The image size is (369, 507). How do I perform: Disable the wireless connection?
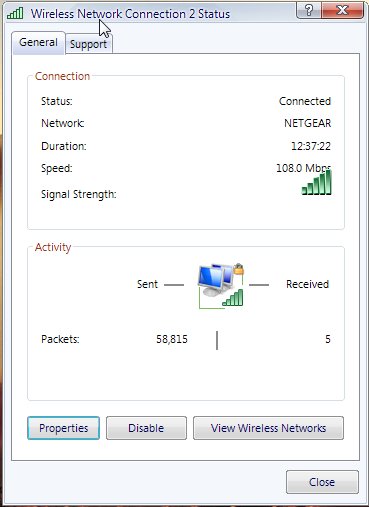click(146, 428)
